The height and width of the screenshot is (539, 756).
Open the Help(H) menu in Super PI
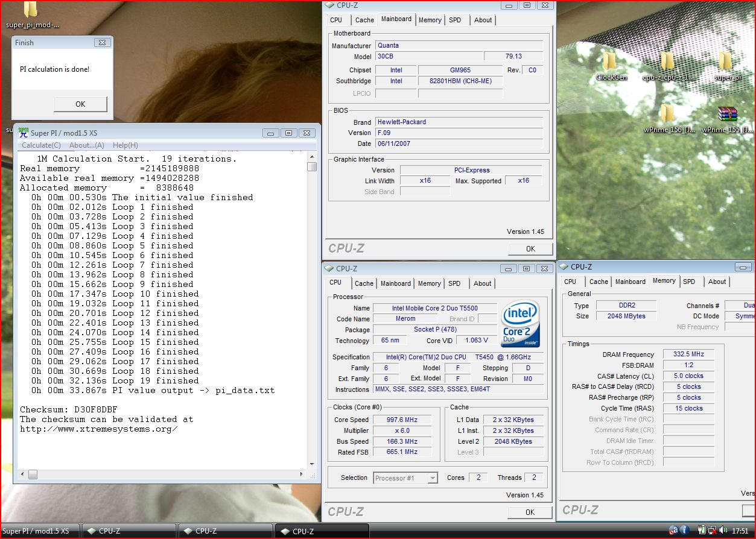[x=125, y=145]
